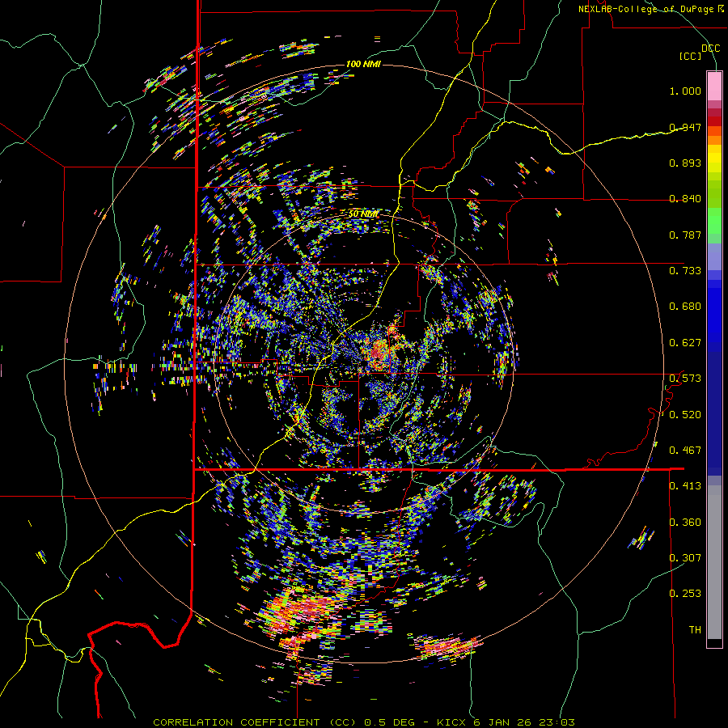Click the 0.787 scale value

tap(685, 235)
